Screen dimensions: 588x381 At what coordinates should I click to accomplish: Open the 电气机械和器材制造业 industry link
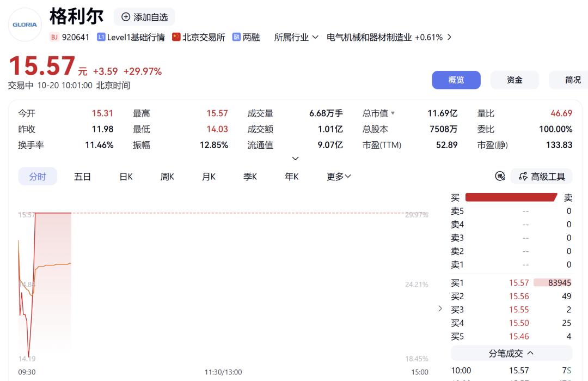(x=389, y=37)
